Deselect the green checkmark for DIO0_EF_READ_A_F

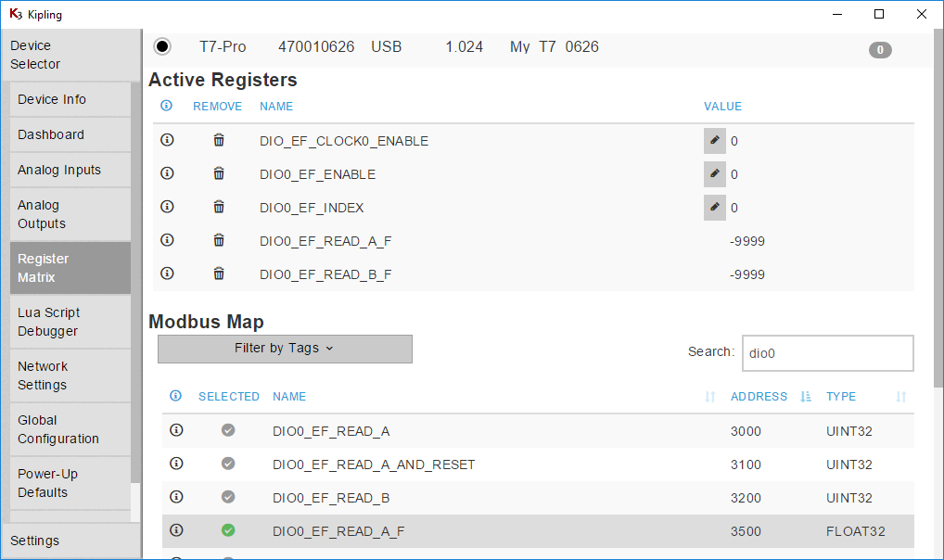pyautogui.click(x=228, y=530)
